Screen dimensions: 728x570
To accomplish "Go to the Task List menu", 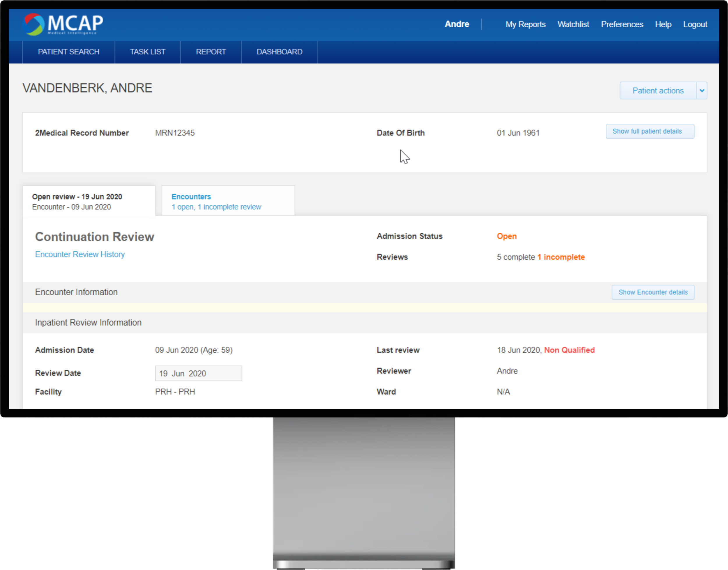I will point(147,52).
